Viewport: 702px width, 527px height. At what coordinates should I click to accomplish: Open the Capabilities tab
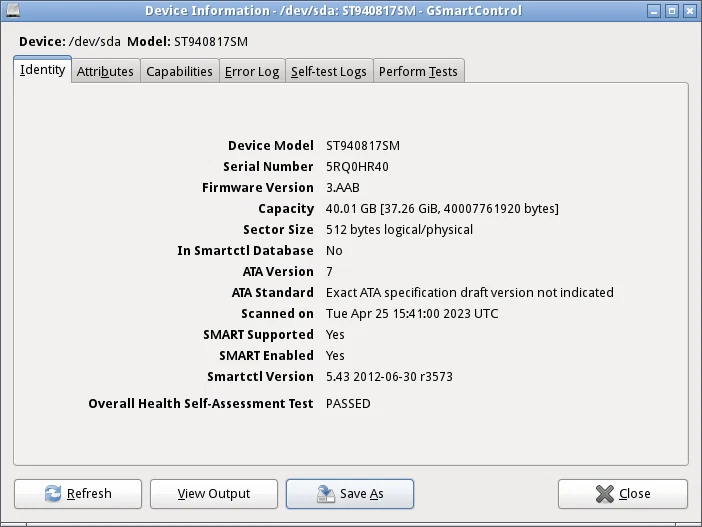click(x=179, y=72)
